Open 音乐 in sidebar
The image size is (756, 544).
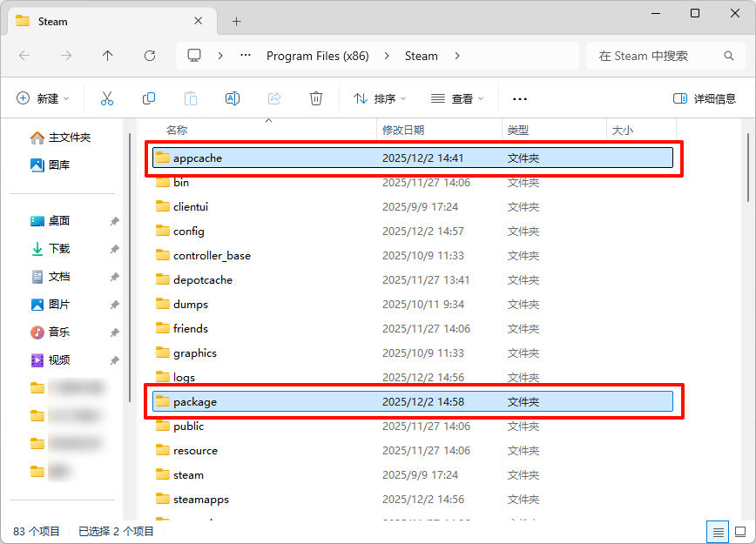click(x=51, y=332)
